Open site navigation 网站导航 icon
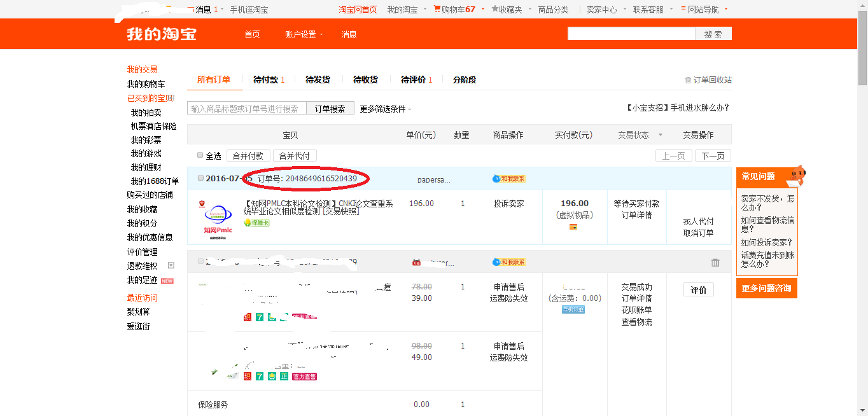 (x=683, y=9)
